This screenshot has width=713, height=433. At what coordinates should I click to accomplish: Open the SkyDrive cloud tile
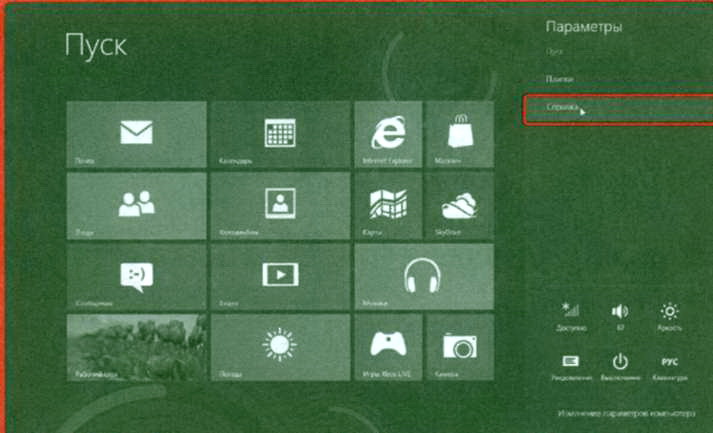tap(460, 206)
